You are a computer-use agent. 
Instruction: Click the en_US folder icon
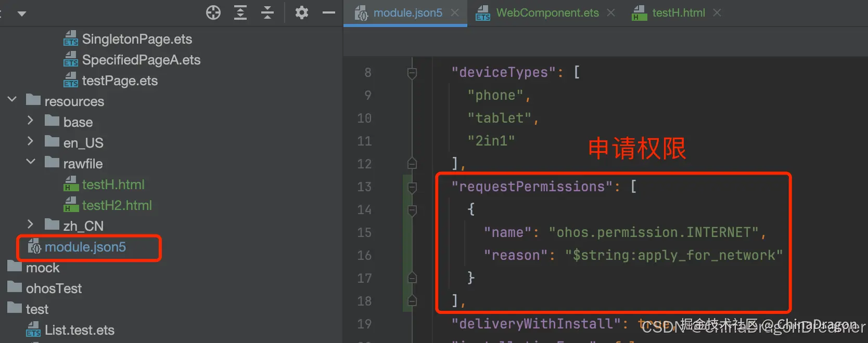click(52, 141)
